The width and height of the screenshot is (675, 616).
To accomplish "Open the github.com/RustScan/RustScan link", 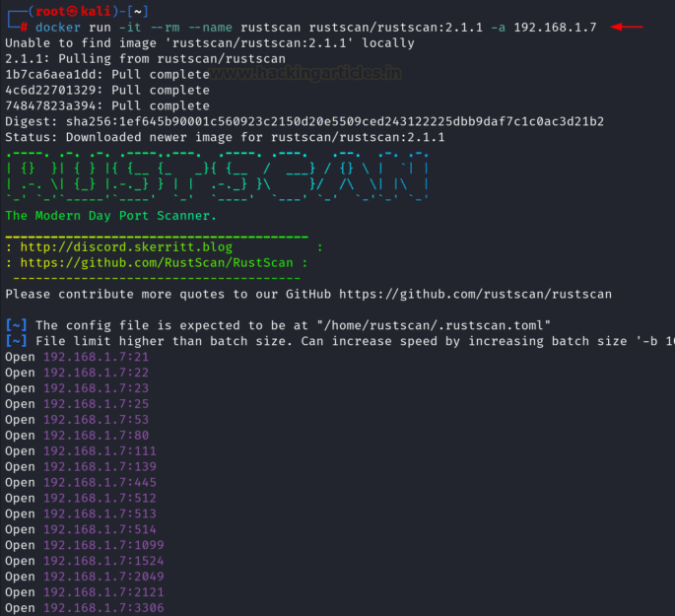I will click(157, 262).
